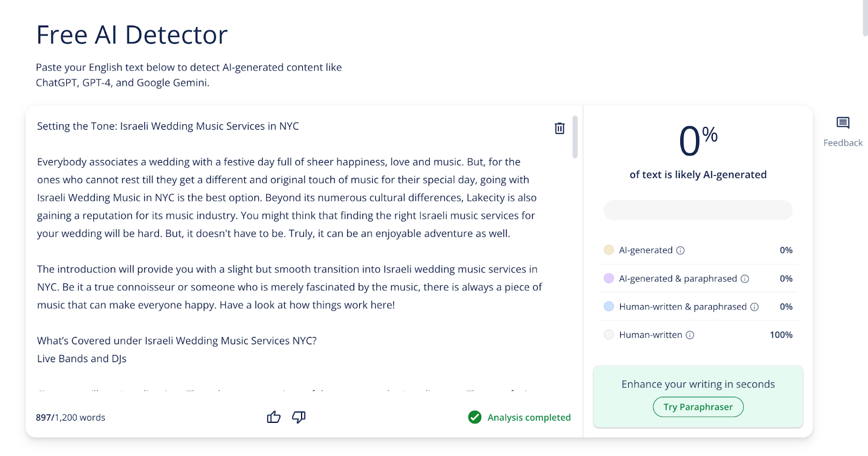
Task: Open the Try Paraphraser tool
Action: tap(698, 407)
